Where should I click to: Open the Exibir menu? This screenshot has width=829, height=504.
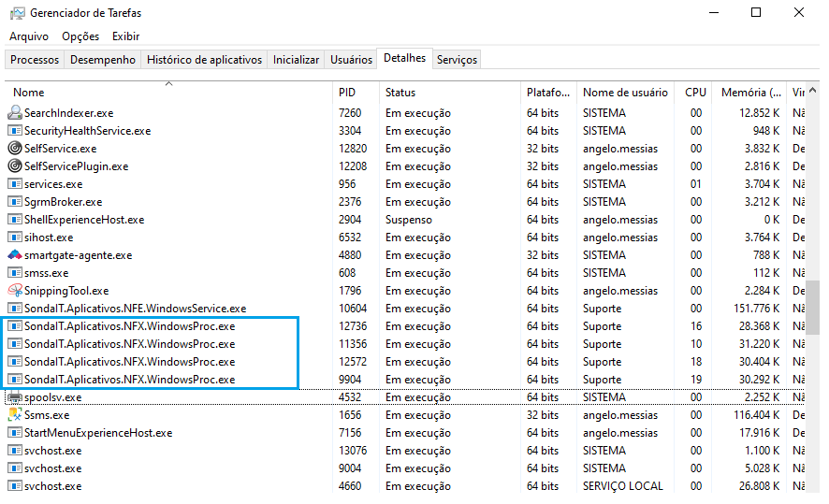[x=125, y=36]
